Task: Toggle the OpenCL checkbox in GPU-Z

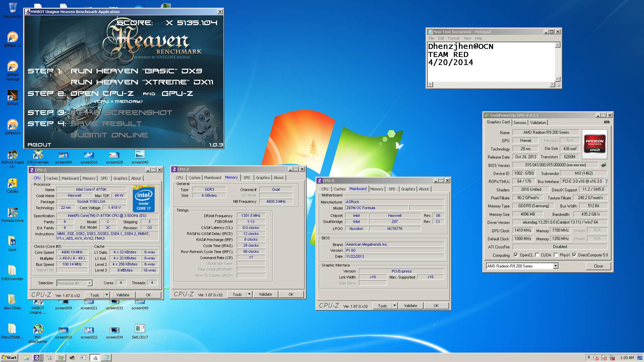Action: point(516,255)
